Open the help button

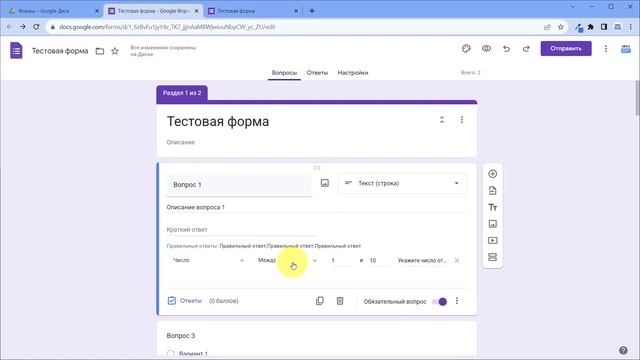pos(623,350)
